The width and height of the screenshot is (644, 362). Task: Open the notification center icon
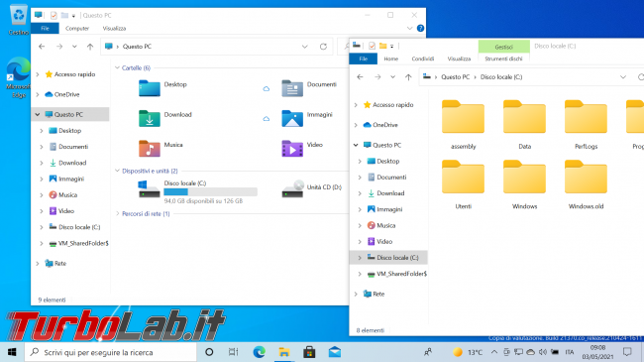[627, 352]
